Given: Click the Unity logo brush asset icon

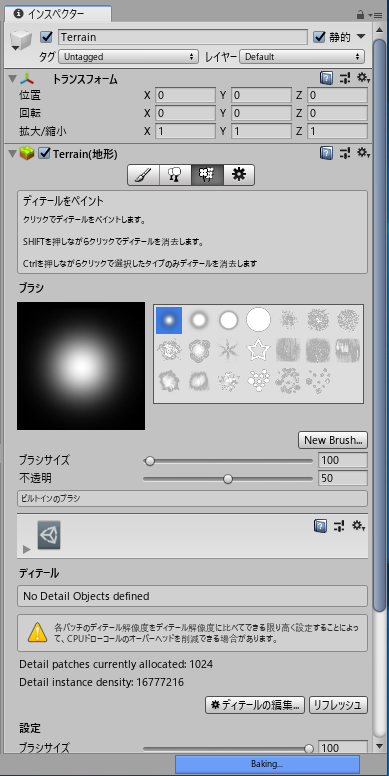Looking at the screenshot, I should 49,535.
